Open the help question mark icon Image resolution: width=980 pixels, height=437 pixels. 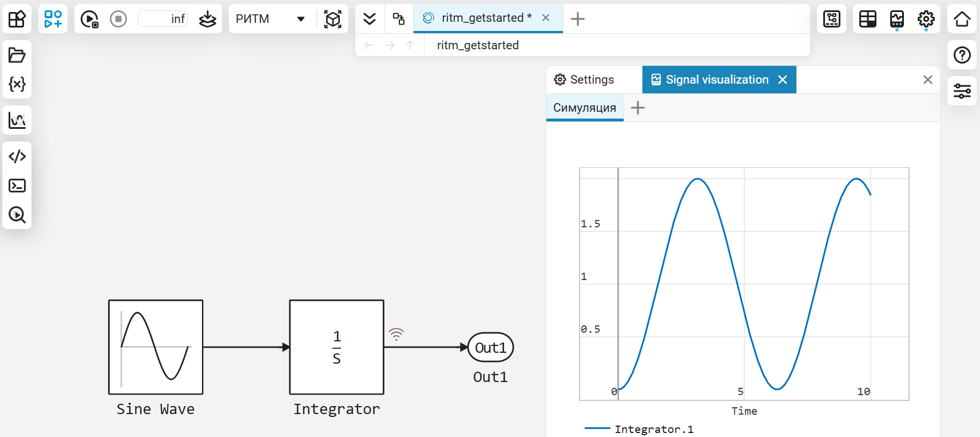pos(962,55)
